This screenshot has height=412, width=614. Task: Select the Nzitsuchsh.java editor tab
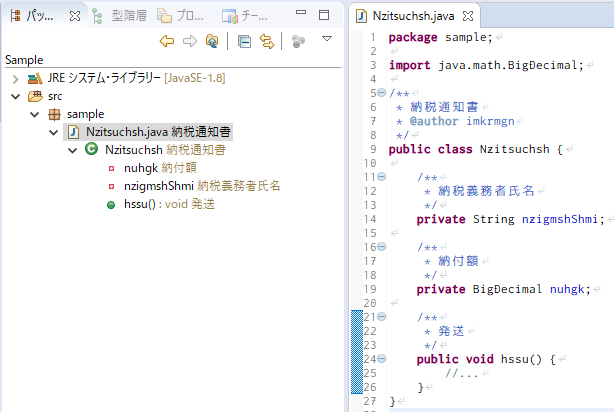point(414,16)
